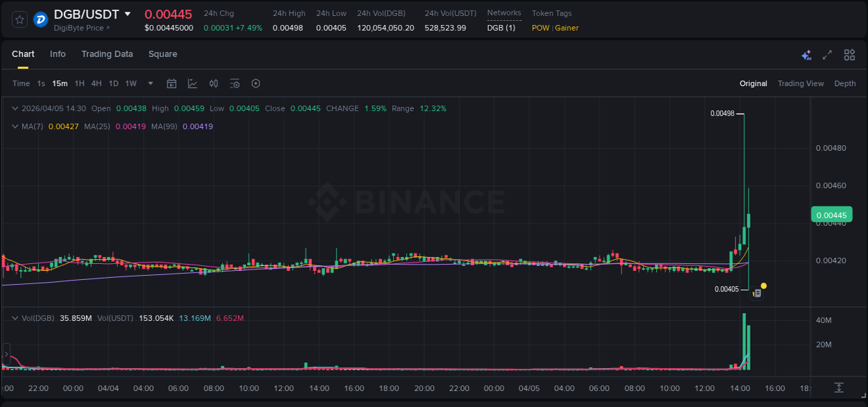Click the green 0.00445 price marker
868x407 pixels.
[831, 215]
